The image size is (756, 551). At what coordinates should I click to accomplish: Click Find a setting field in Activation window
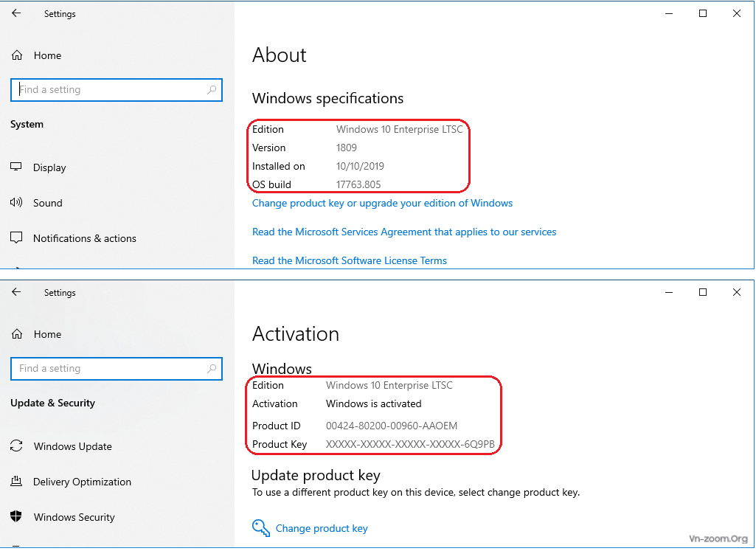(117, 368)
